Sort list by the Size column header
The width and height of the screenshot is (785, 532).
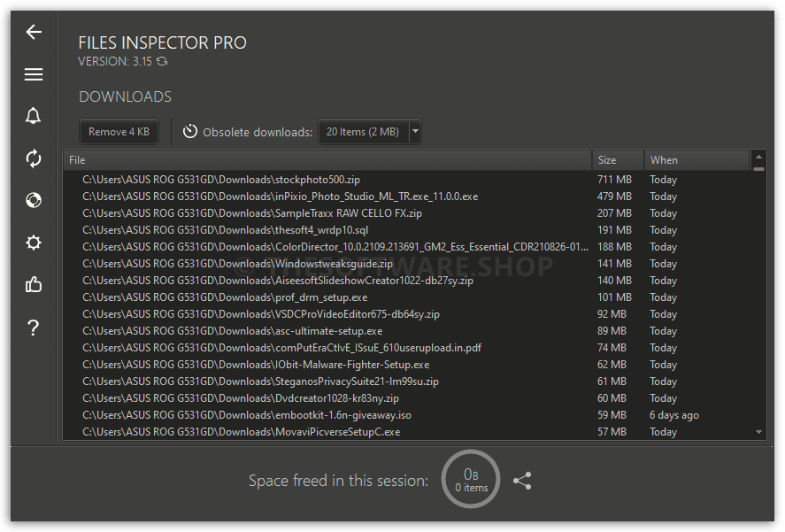click(x=617, y=160)
